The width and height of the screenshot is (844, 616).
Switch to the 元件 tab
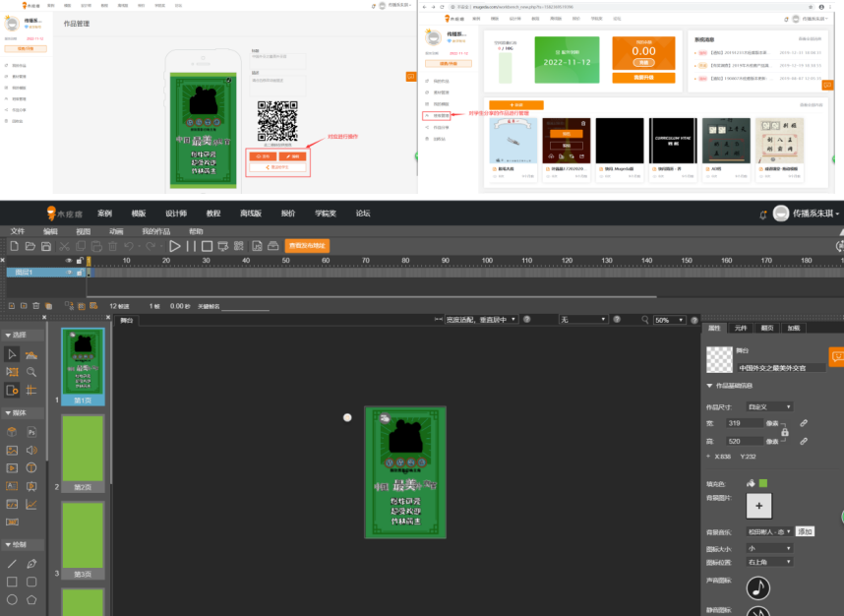point(741,328)
